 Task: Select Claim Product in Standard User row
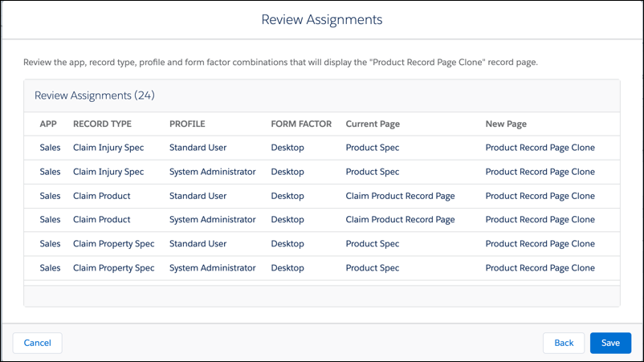pos(101,196)
